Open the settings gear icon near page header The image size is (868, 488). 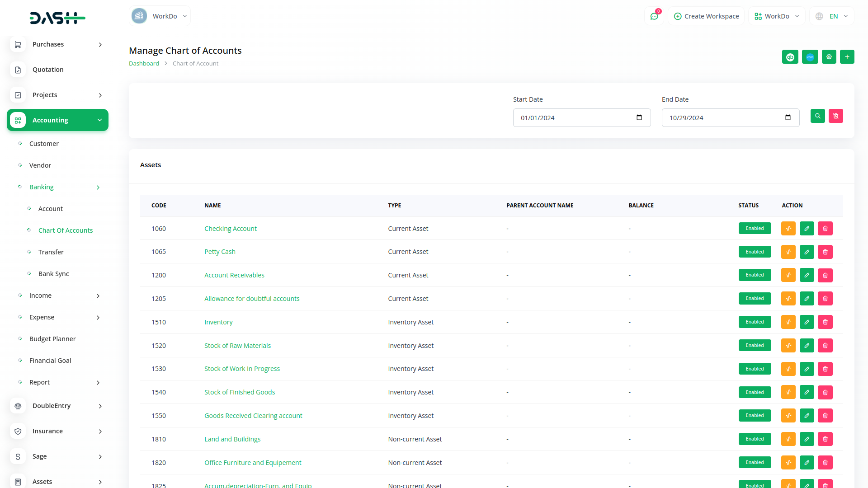[x=829, y=57]
